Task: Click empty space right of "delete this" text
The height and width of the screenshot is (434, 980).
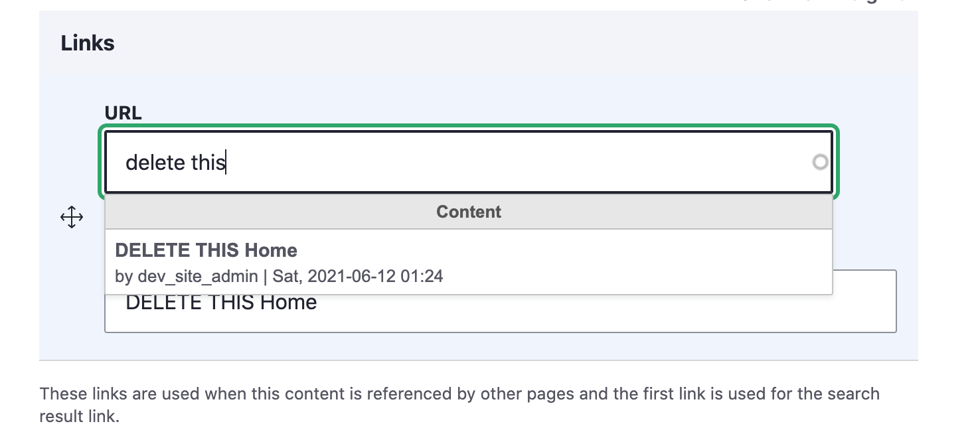Action: point(518,162)
